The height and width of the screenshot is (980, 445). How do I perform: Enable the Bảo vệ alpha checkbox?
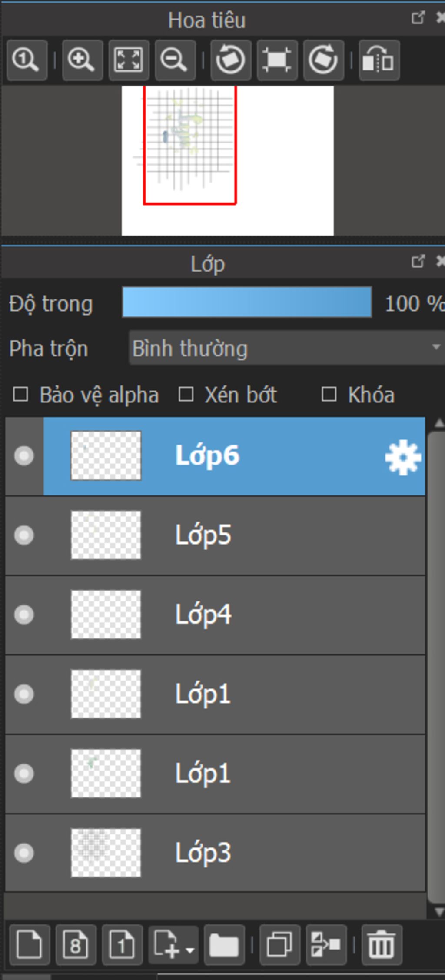coord(21,395)
